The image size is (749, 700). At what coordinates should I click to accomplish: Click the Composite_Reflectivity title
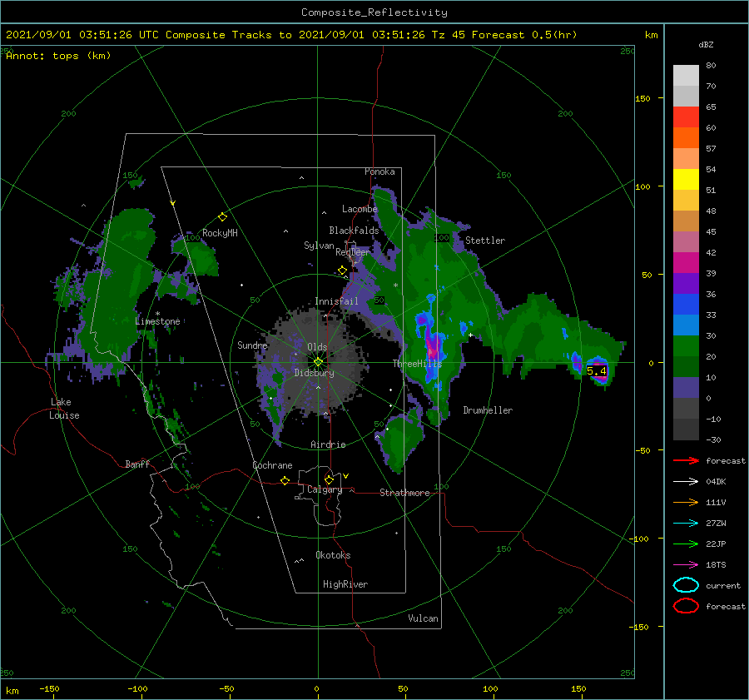click(x=374, y=12)
